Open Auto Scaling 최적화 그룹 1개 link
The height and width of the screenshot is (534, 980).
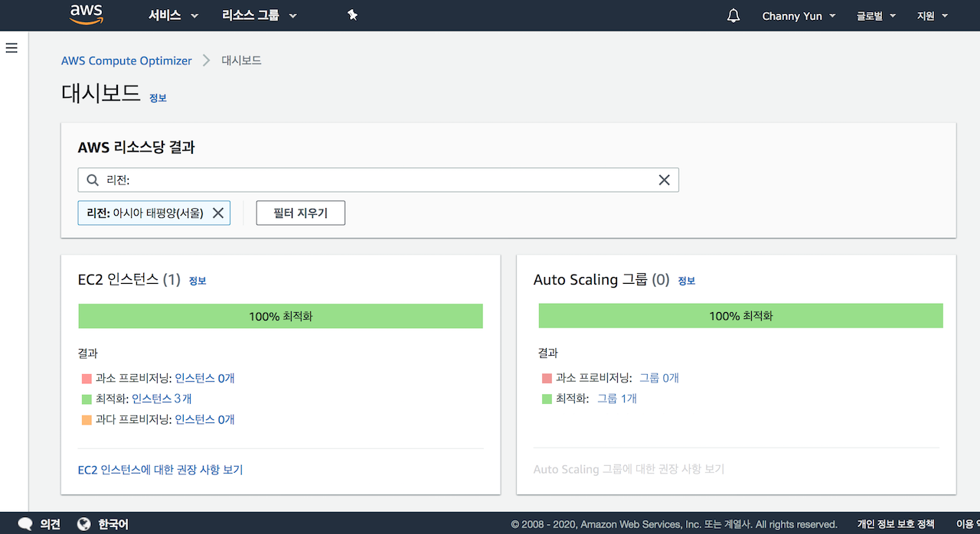[617, 399]
